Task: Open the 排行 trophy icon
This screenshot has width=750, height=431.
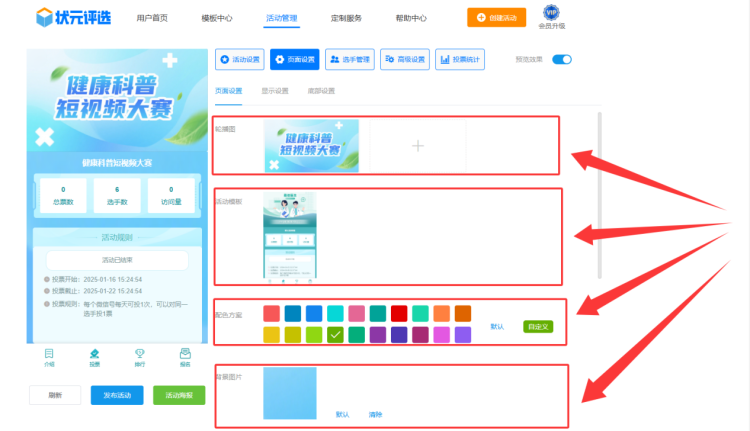Action: (x=140, y=356)
